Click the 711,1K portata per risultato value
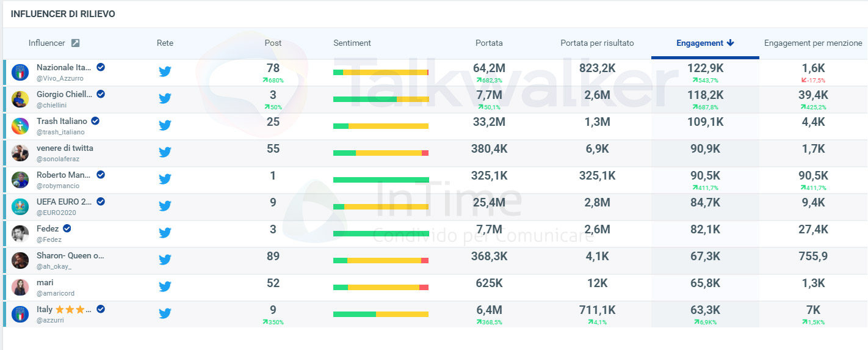 point(597,310)
